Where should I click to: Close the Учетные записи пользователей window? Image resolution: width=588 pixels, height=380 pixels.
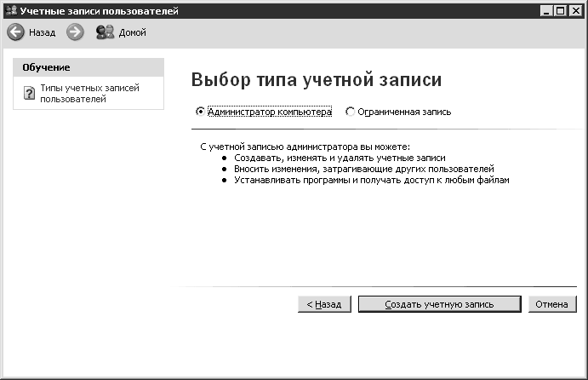coord(575,11)
